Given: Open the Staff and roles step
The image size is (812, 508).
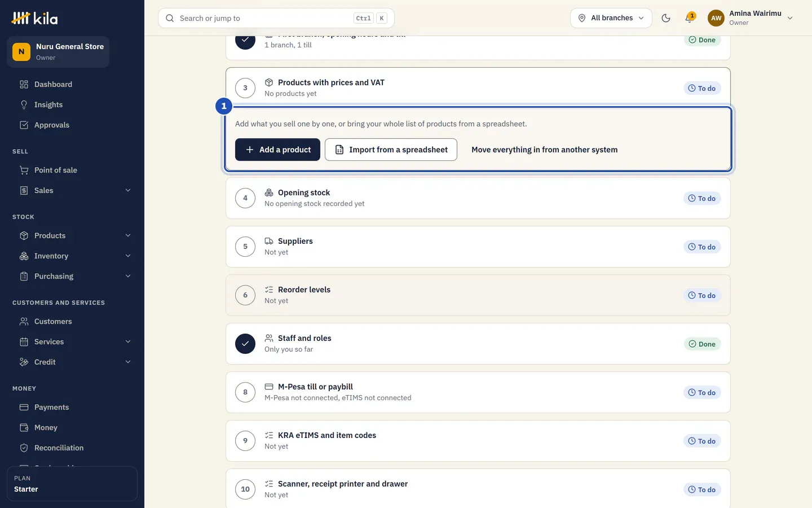Looking at the screenshot, I should click(x=478, y=344).
